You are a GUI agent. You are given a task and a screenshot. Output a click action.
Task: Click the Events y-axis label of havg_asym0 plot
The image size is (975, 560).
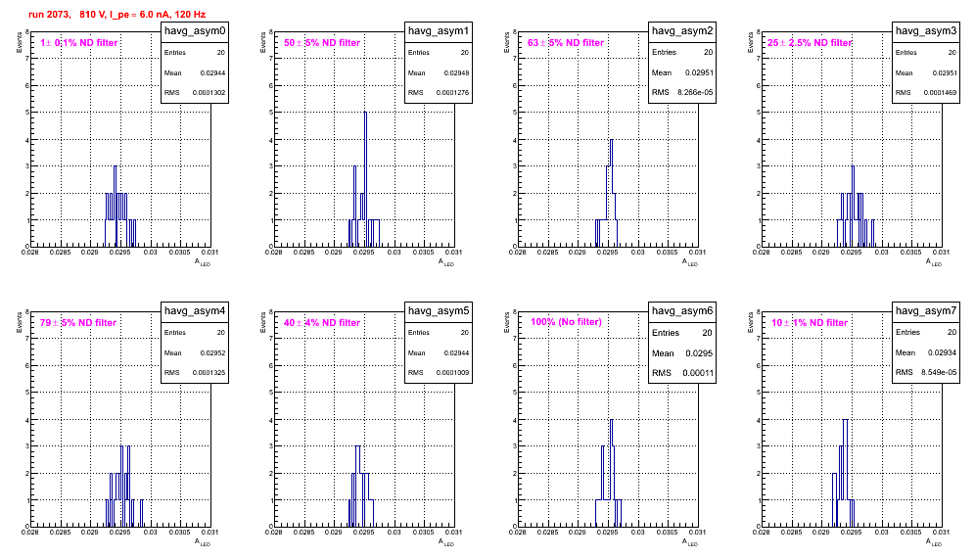(20, 42)
